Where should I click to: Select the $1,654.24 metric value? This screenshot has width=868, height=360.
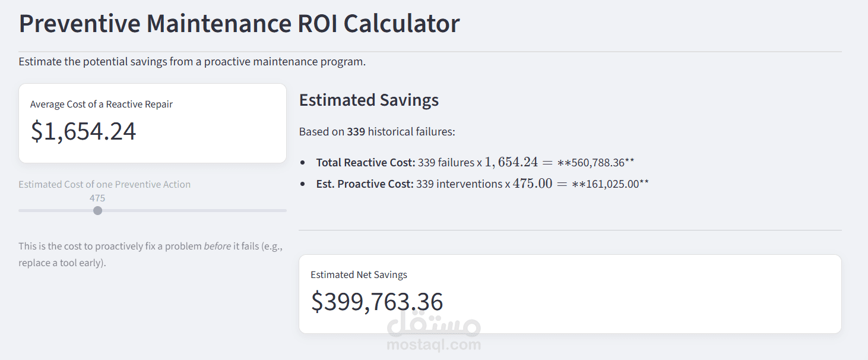coord(84,131)
